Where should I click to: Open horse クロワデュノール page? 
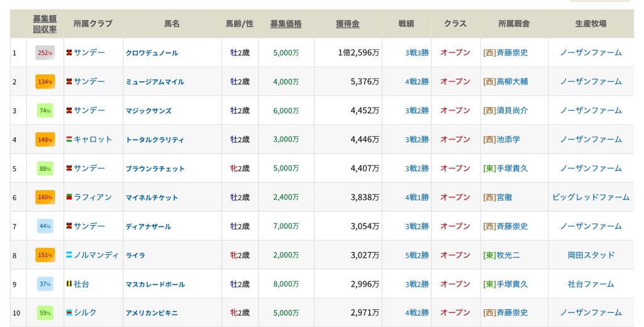[x=152, y=53]
